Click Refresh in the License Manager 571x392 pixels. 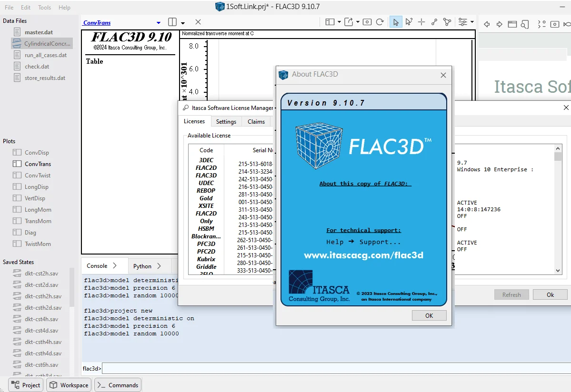point(511,295)
